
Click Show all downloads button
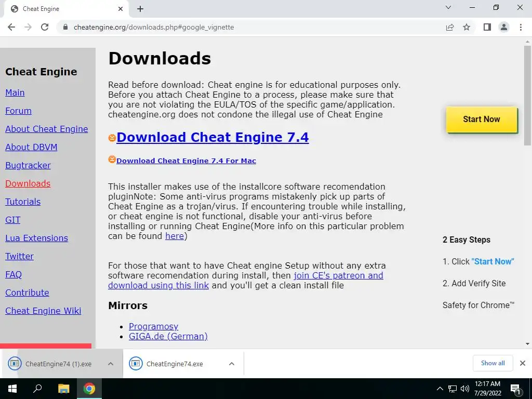point(493,363)
